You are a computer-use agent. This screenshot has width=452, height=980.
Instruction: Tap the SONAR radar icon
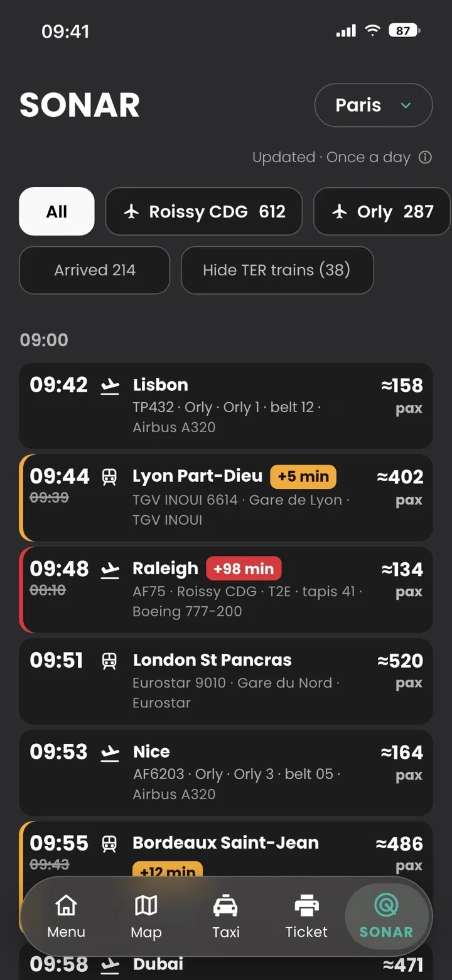(386, 905)
